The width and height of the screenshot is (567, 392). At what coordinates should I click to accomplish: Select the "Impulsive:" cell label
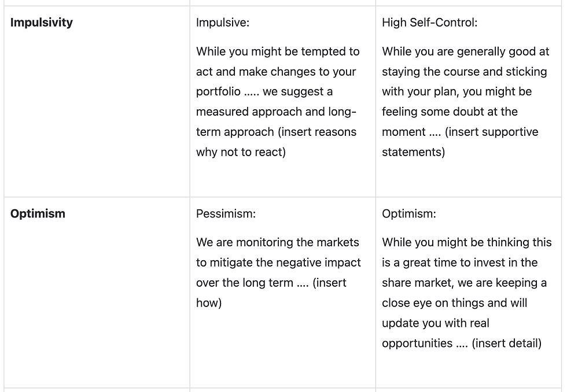(x=223, y=23)
